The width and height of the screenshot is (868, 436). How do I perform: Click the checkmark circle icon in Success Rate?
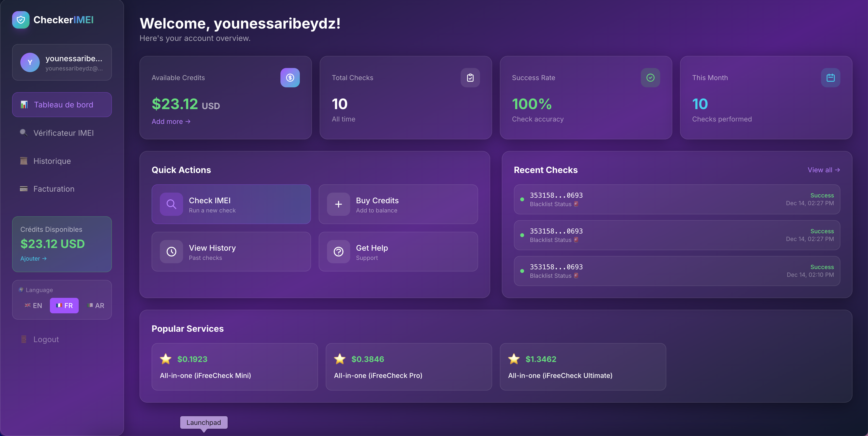pyautogui.click(x=650, y=78)
